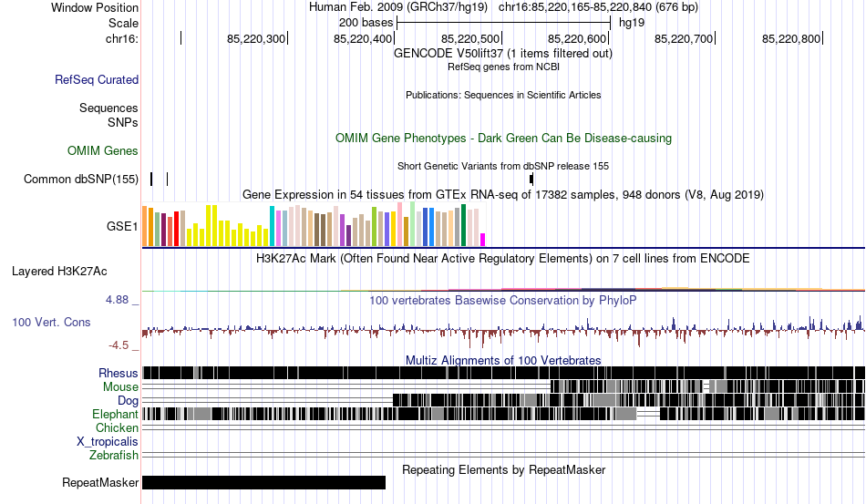Click the SNPs track label
866x504 pixels.
click(123, 122)
